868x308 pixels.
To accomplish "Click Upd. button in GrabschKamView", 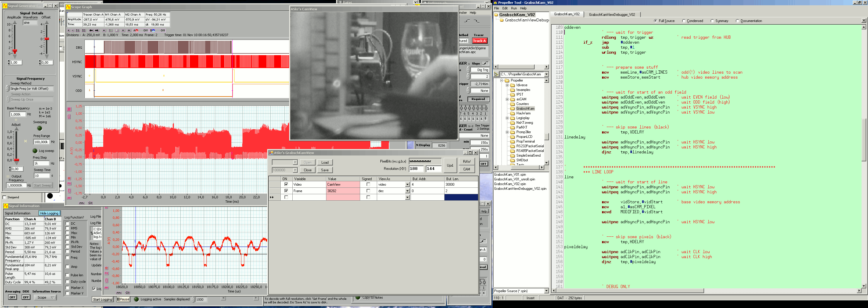I will tap(450, 165).
